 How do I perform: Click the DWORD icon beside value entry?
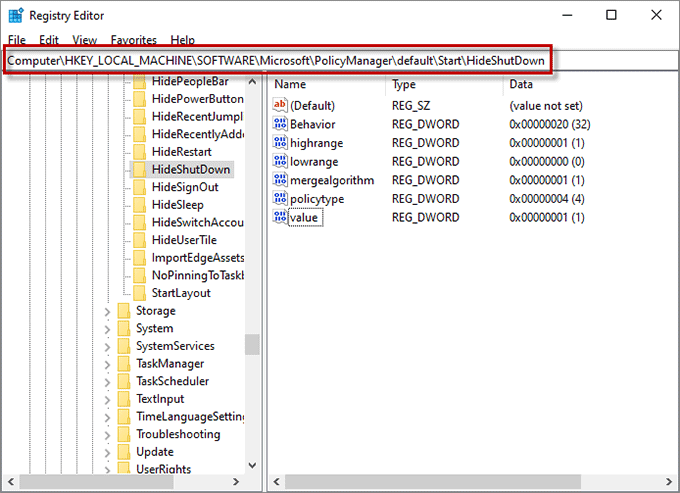[x=280, y=217]
